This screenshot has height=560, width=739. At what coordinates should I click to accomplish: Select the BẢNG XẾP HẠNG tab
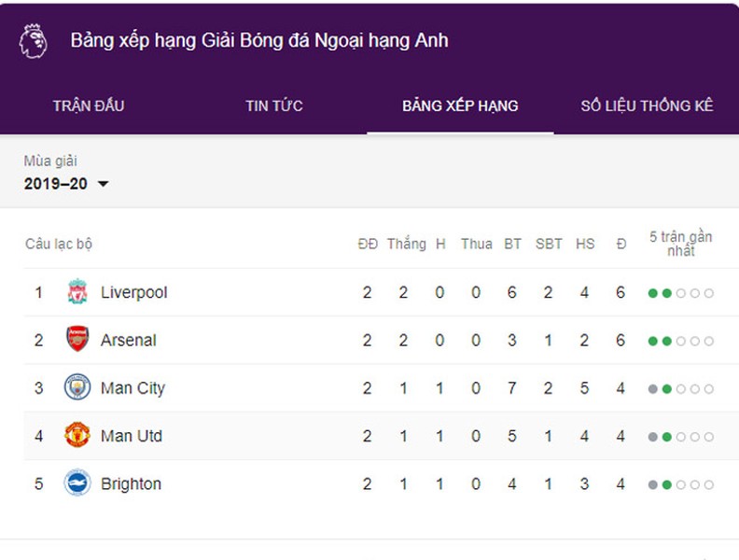(460, 105)
